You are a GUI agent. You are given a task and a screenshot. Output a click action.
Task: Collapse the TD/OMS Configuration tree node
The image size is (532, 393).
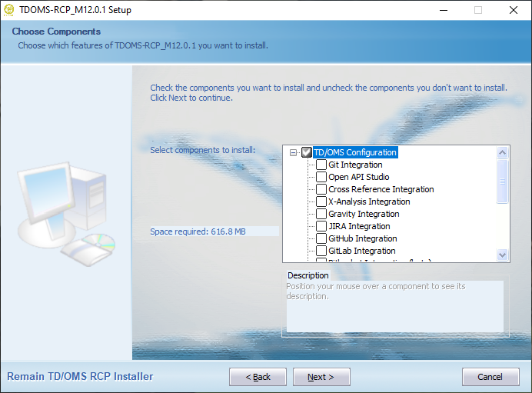pyautogui.click(x=293, y=152)
